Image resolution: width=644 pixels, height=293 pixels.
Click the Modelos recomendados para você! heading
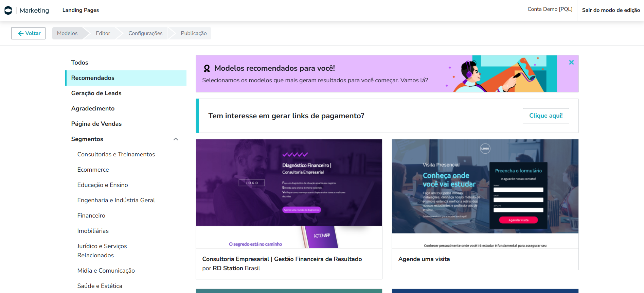[x=274, y=68]
